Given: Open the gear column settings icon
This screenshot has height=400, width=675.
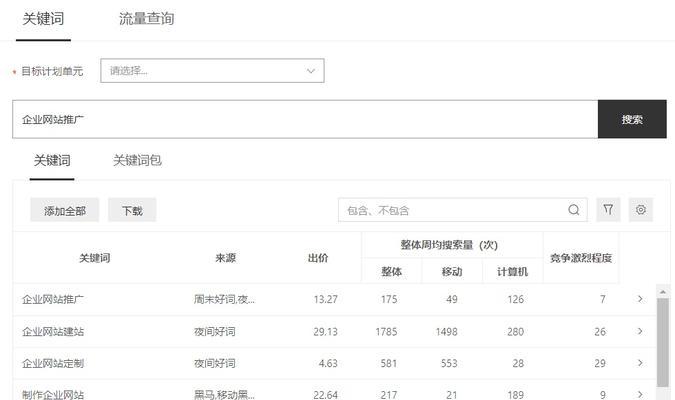Looking at the screenshot, I should tap(641, 210).
